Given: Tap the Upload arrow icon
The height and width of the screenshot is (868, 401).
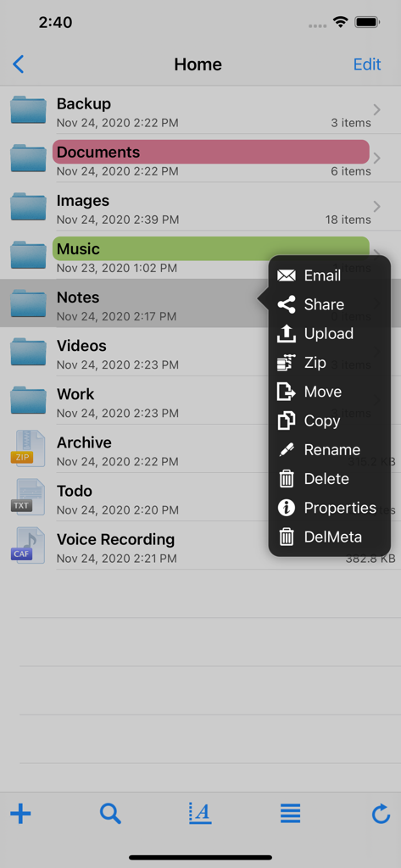Looking at the screenshot, I should coord(287,333).
